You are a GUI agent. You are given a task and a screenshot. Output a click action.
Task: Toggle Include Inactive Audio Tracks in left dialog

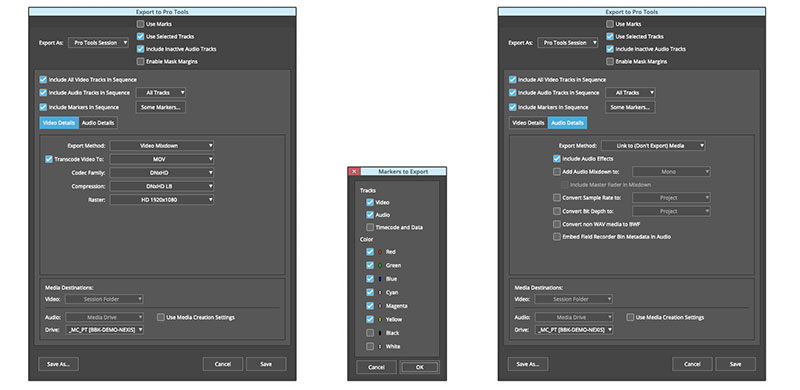pos(140,49)
